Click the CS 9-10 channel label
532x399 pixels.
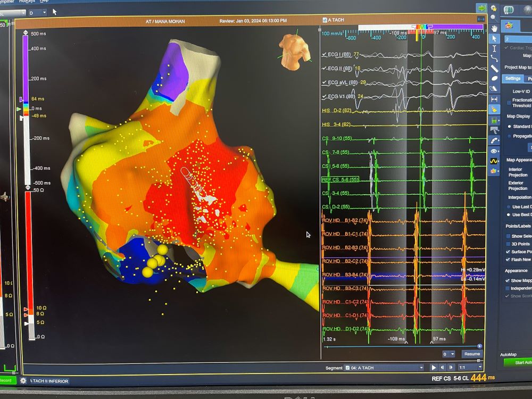(337, 138)
